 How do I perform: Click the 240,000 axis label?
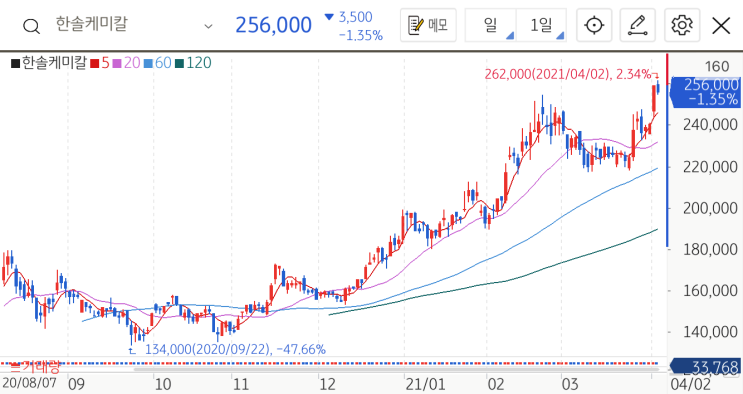(710, 125)
